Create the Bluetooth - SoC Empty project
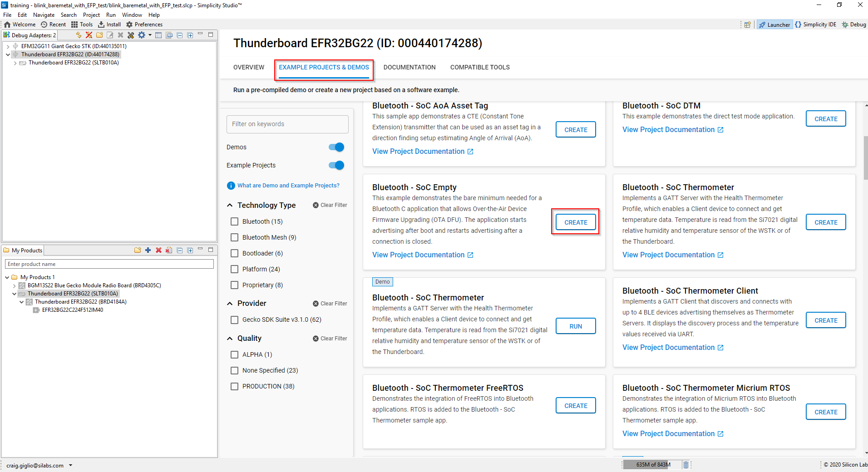The height and width of the screenshot is (472, 868). pyautogui.click(x=576, y=222)
